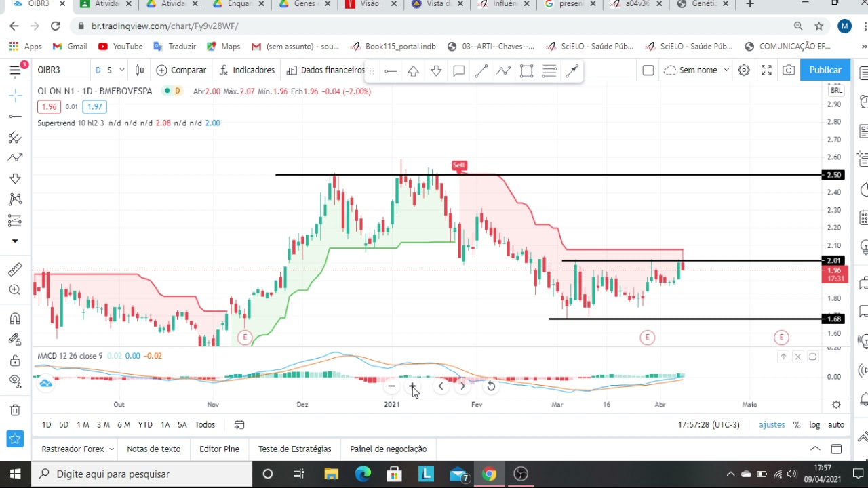The height and width of the screenshot is (488, 868).
Task: Open the Indicadores dialog
Action: click(247, 70)
